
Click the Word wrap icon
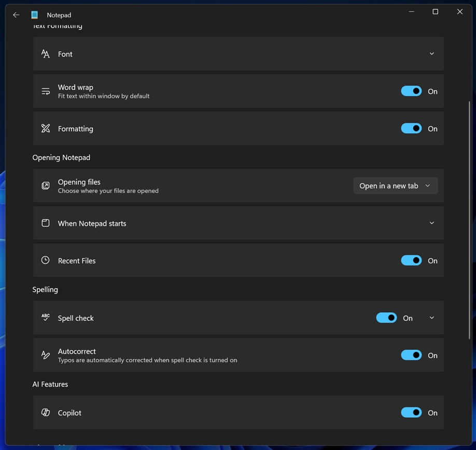coord(45,91)
